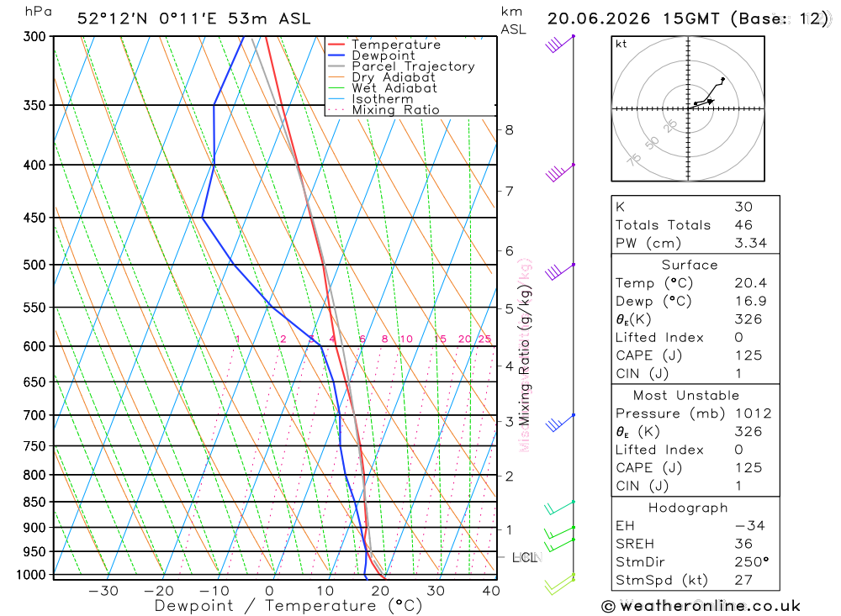The width and height of the screenshot is (841, 616).
Task: Click the Dewpoint / Temperature axis title
Action: [288, 606]
